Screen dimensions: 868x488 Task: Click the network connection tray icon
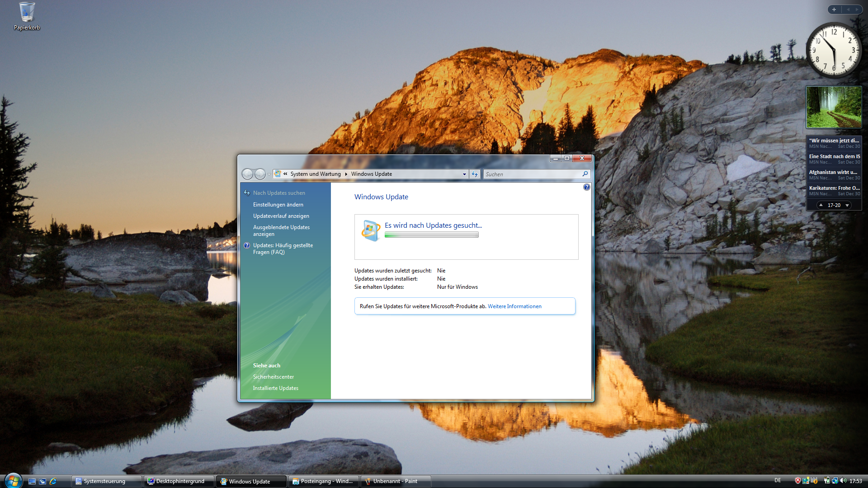tap(835, 481)
